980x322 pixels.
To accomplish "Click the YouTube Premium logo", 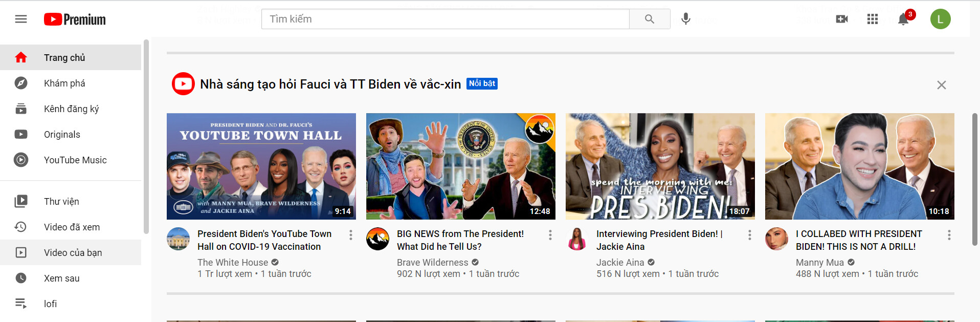I will [x=75, y=19].
